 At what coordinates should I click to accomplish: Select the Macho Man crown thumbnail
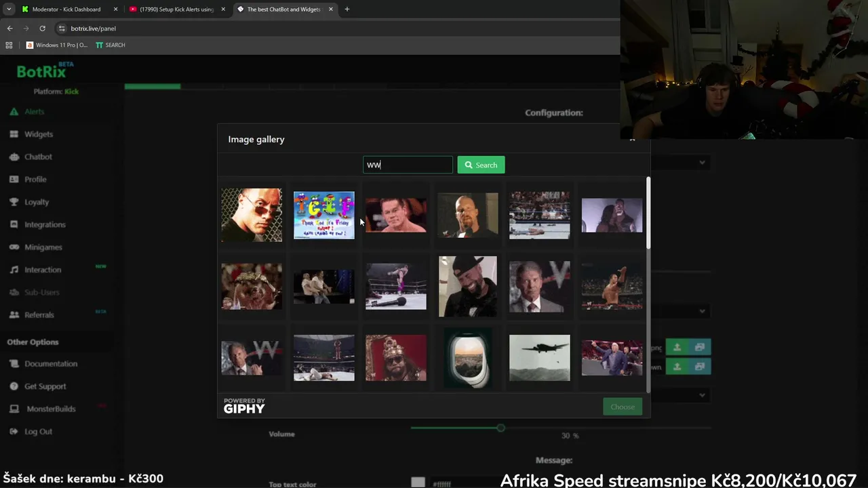point(396,358)
